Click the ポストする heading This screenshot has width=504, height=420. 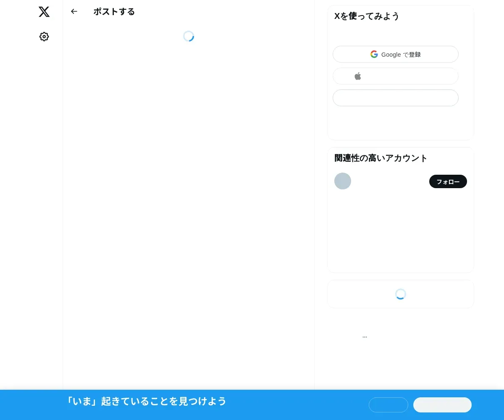pyautogui.click(x=114, y=12)
